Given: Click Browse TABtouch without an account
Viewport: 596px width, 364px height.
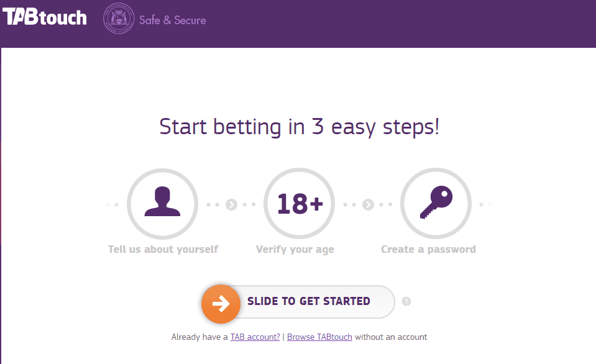Looking at the screenshot, I should coord(319,337).
